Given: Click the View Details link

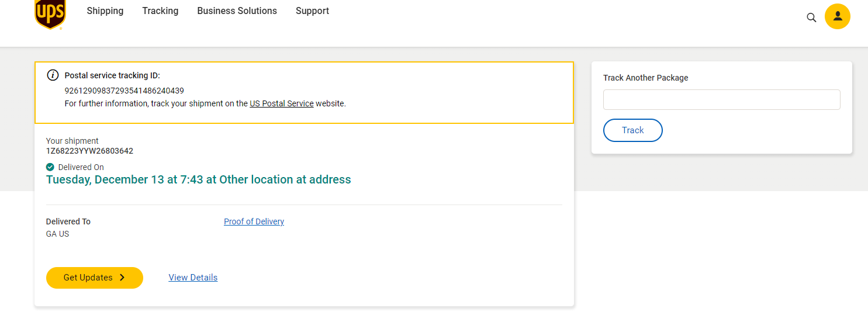Looking at the screenshot, I should coord(193,278).
